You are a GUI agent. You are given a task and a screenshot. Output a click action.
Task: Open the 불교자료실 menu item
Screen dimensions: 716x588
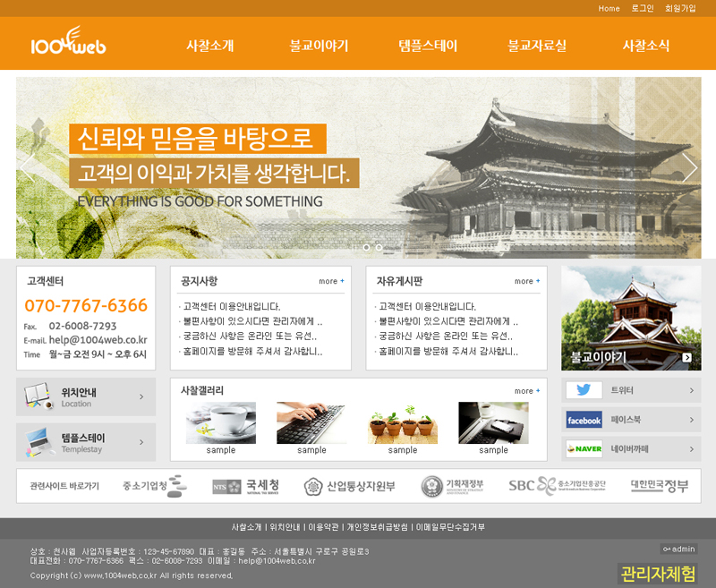pyautogui.click(x=537, y=46)
